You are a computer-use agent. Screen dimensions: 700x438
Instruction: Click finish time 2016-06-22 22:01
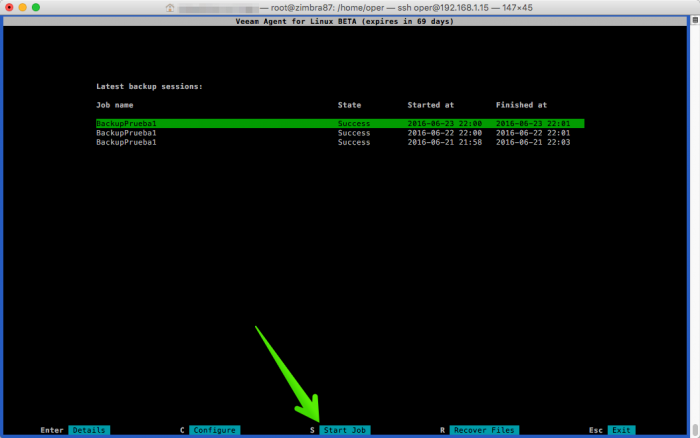tap(533, 133)
